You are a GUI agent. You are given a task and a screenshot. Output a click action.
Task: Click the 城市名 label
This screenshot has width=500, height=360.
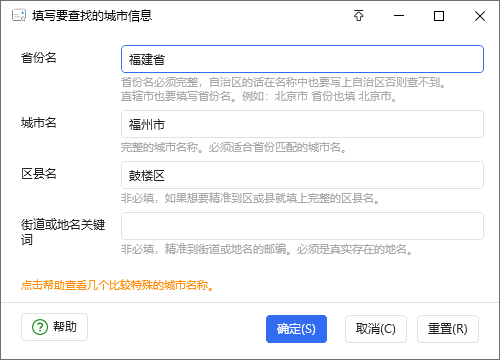tap(39, 123)
